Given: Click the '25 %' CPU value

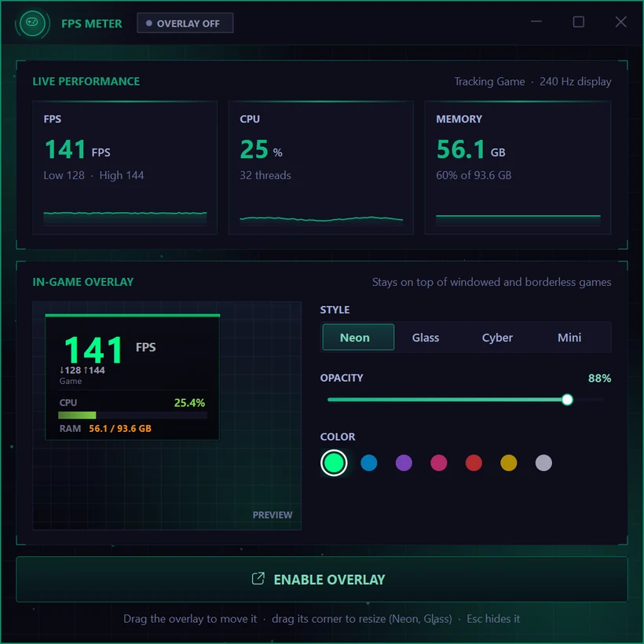Looking at the screenshot, I should [261, 149].
